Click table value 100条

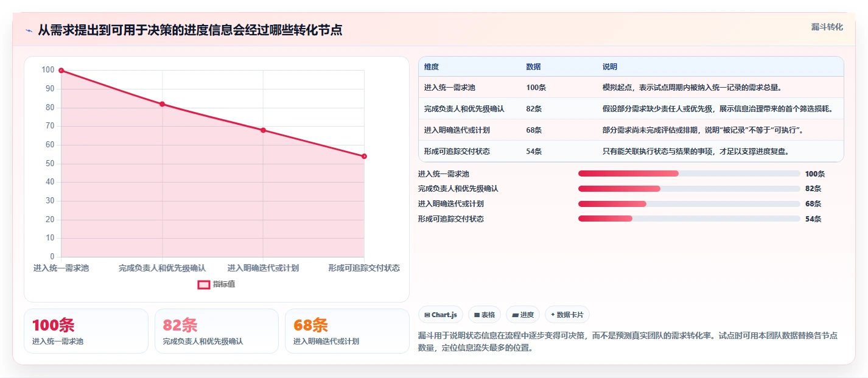click(536, 88)
